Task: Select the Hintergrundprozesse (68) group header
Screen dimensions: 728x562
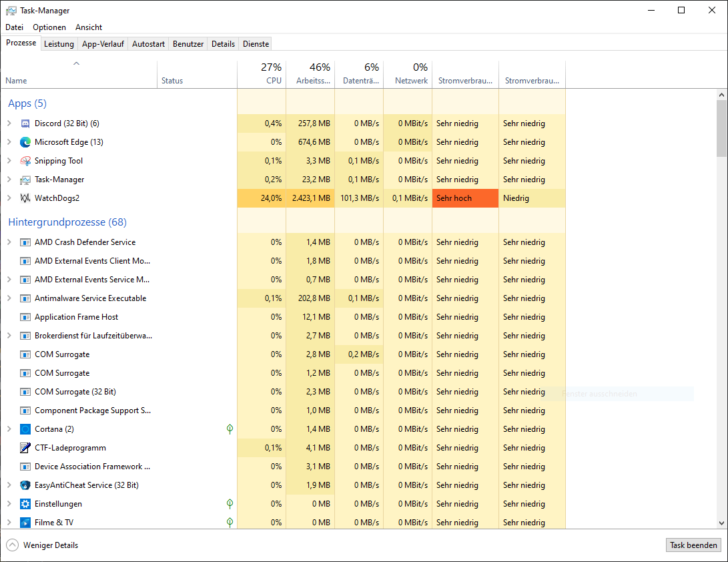Action: (67, 222)
